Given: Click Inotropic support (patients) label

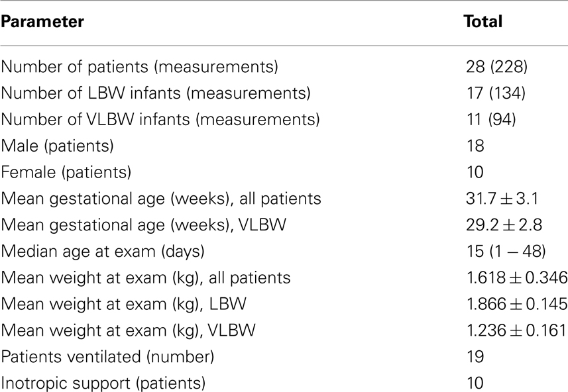Looking at the screenshot, I should (x=103, y=383).
